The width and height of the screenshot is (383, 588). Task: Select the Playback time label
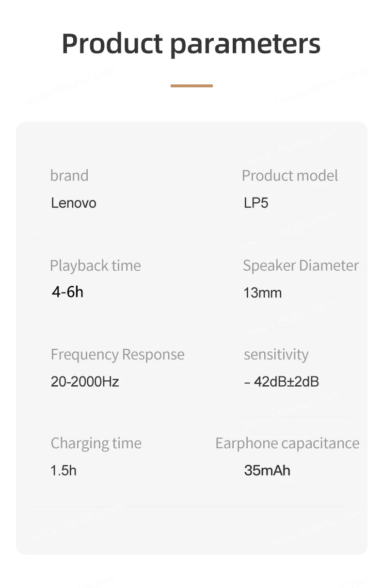click(x=96, y=266)
